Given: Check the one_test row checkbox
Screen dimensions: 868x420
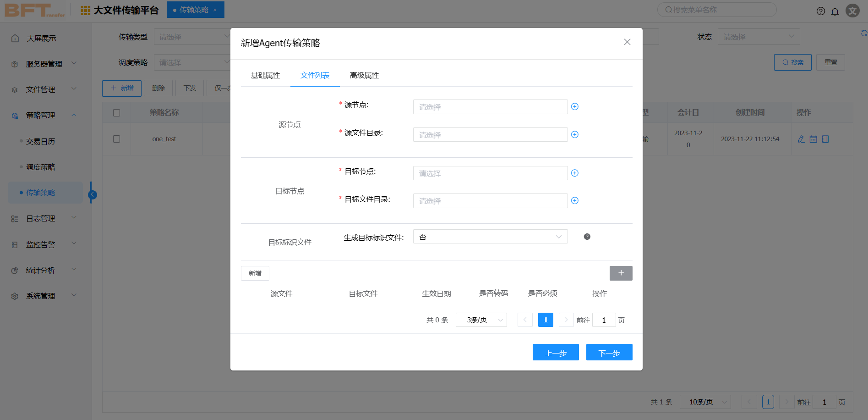Looking at the screenshot, I should point(116,139).
